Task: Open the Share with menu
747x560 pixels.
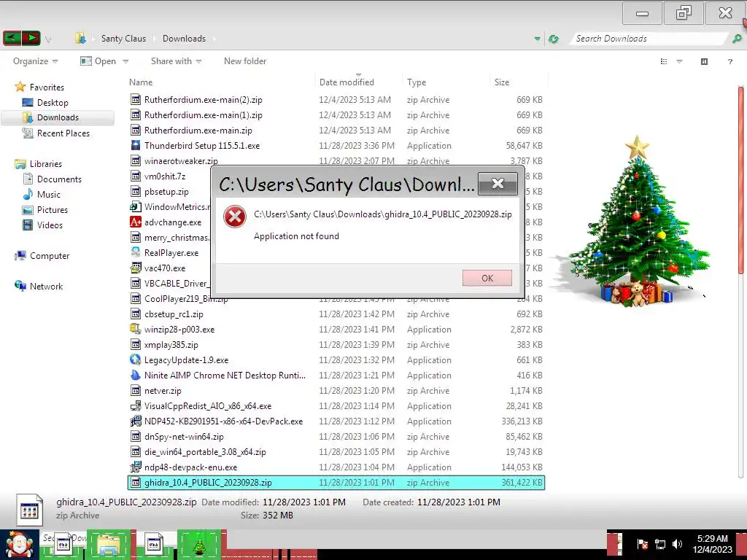Action: 176,61
